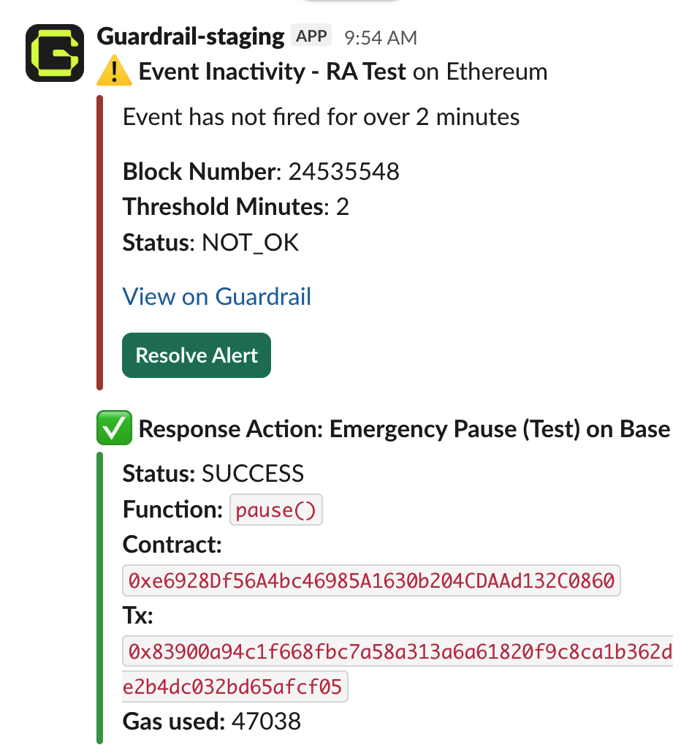This screenshot has width=700, height=753.
Task: Click the checkmark icon before Response Action
Action: [x=114, y=428]
